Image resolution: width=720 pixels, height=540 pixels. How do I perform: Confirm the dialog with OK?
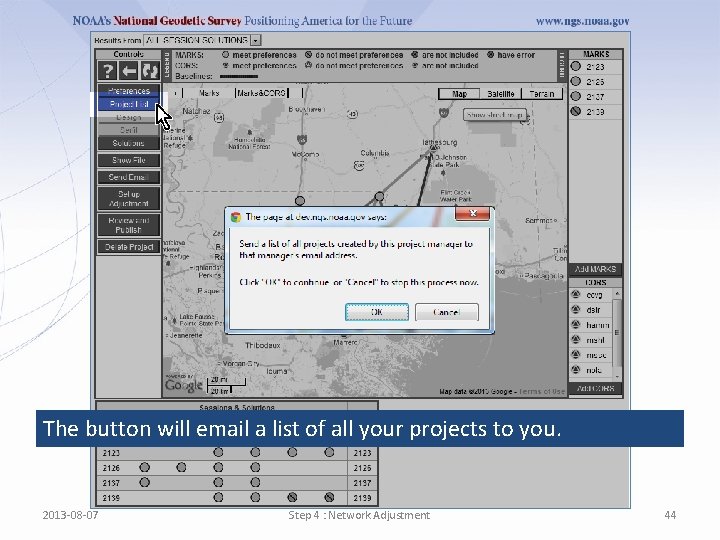click(x=377, y=312)
